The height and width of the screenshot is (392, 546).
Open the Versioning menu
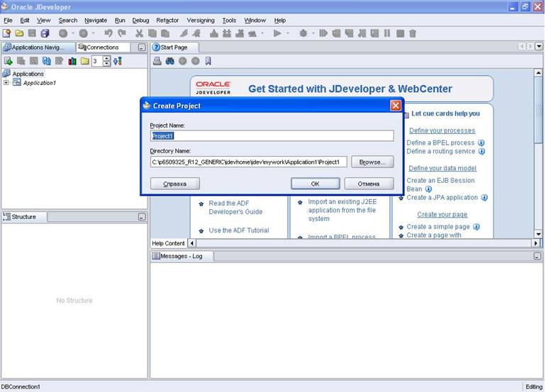pyautogui.click(x=201, y=20)
